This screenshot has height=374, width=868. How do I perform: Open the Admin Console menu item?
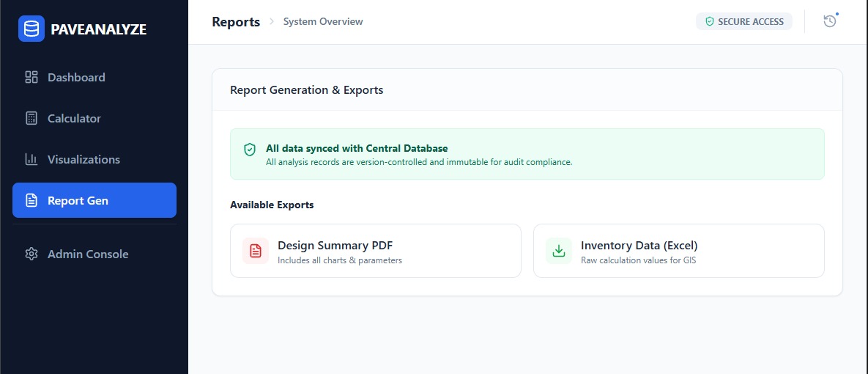click(88, 254)
